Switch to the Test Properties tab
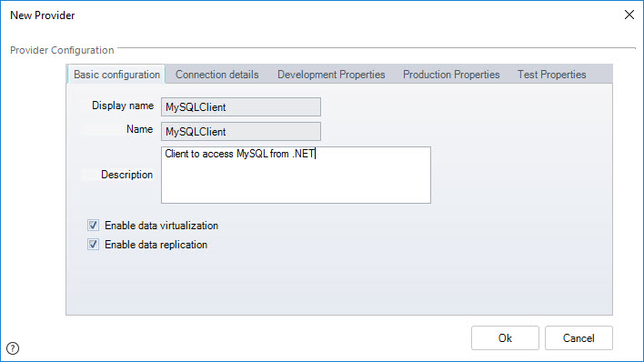This screenshot has width=644, height=362. coord(551,75)
